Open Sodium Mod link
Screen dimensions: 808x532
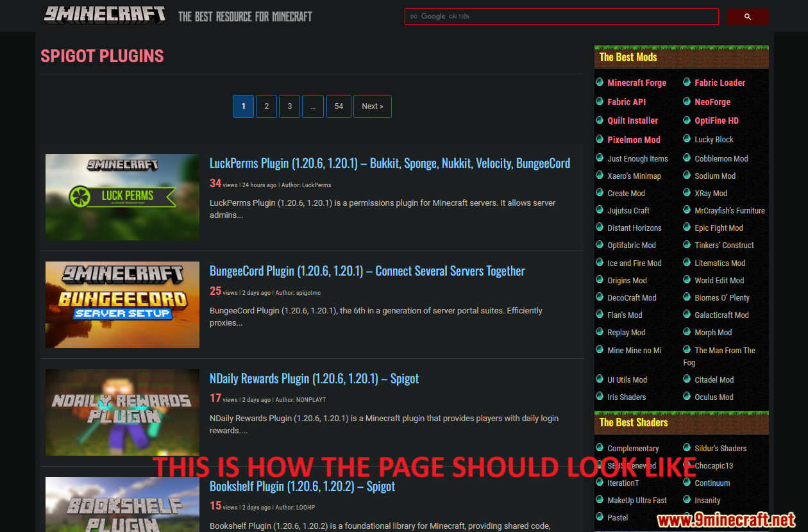[x=715, y=176]
